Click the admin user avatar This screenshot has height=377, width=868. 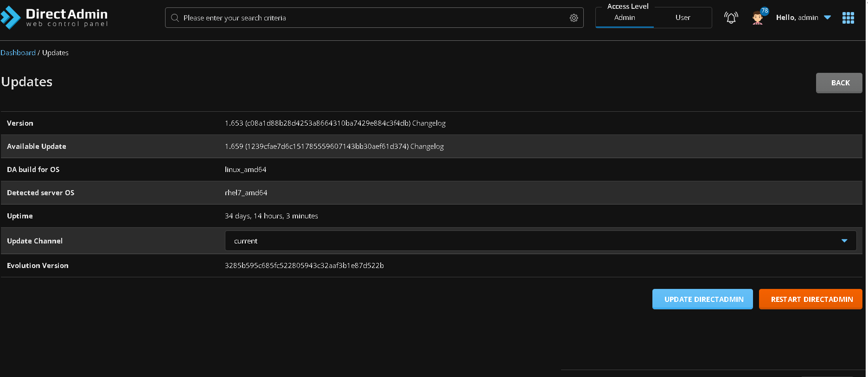pyautogui.click(x=757, y=19)
